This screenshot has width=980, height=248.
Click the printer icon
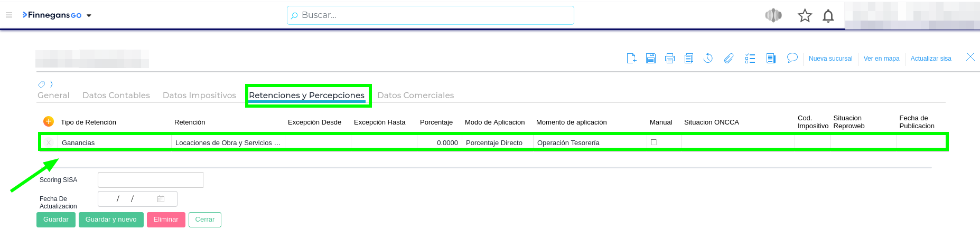click(670, 59)
